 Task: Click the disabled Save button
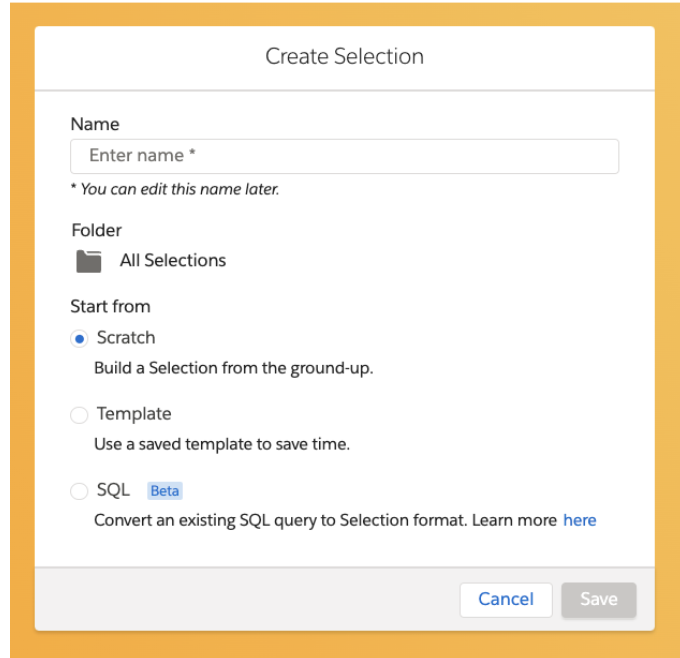click(x=598, y=599)
